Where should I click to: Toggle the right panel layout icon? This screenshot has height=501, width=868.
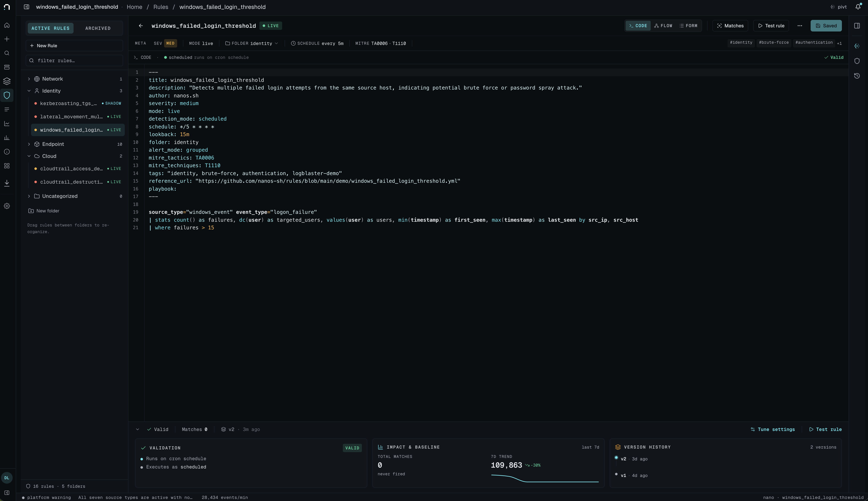[857, 26]
